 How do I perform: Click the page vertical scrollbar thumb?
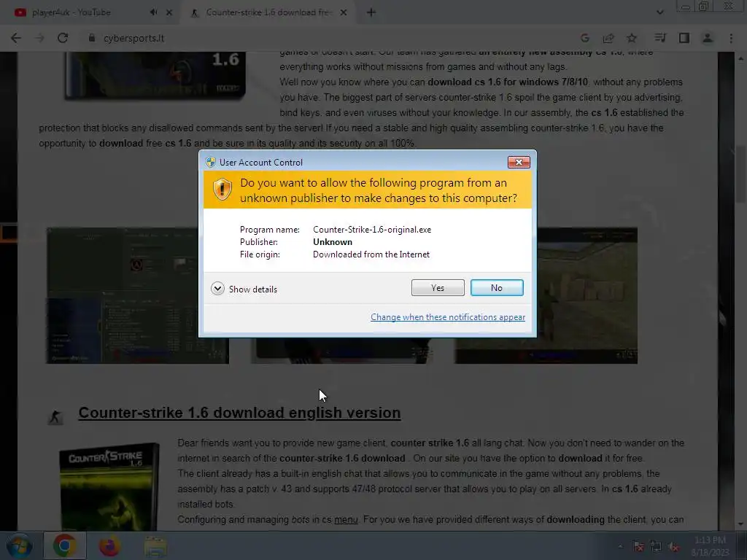740,174
